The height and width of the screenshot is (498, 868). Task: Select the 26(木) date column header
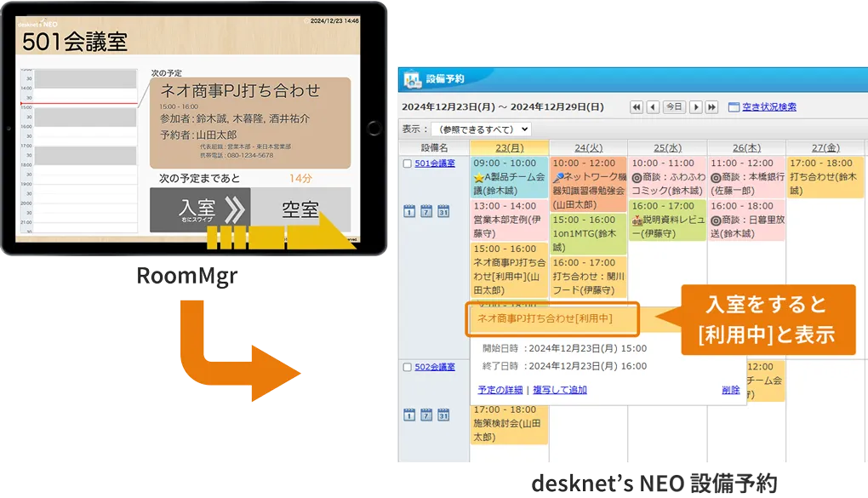coord(747,148)
